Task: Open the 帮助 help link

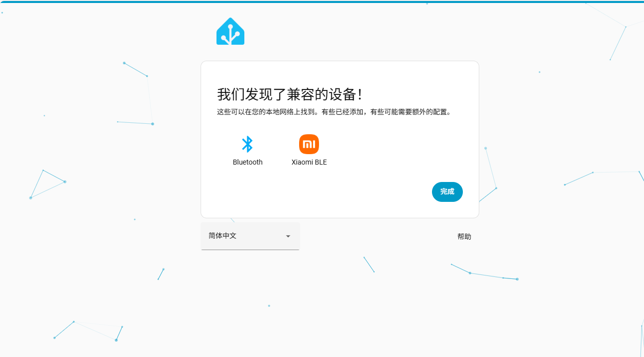Action: pos(464,237)
